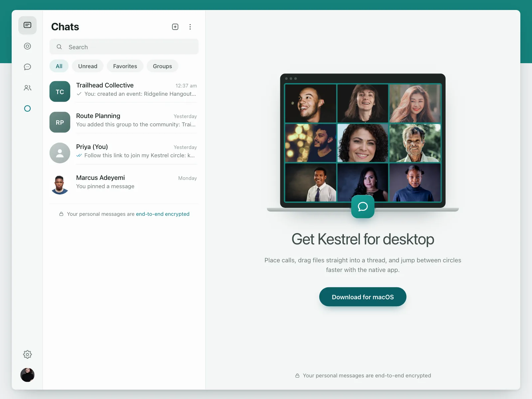Click the Get Kestrel for desktop heading
Screen dimensions: 532x399
[363, 239]
